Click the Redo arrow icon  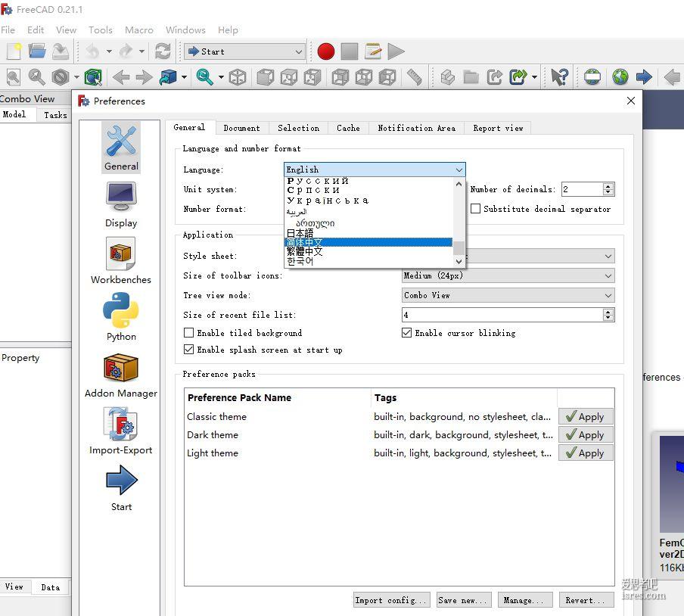pyautogui.click(x=126, y=51)
